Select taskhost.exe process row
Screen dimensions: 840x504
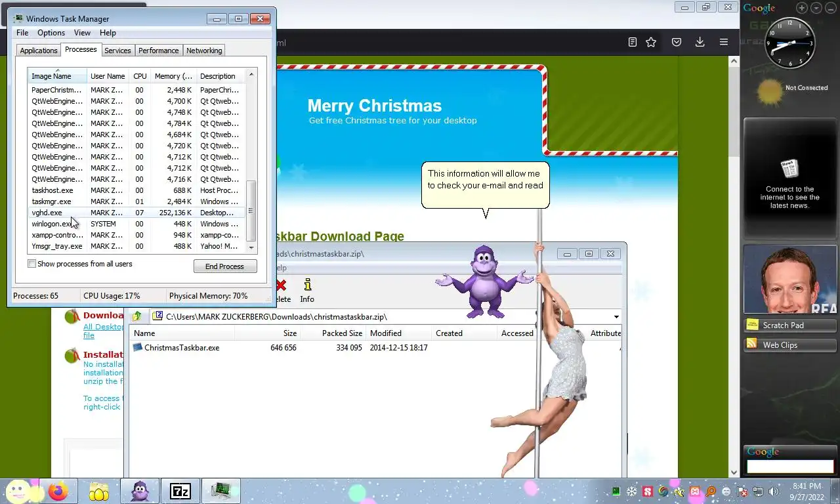click(x=136, y=190)
